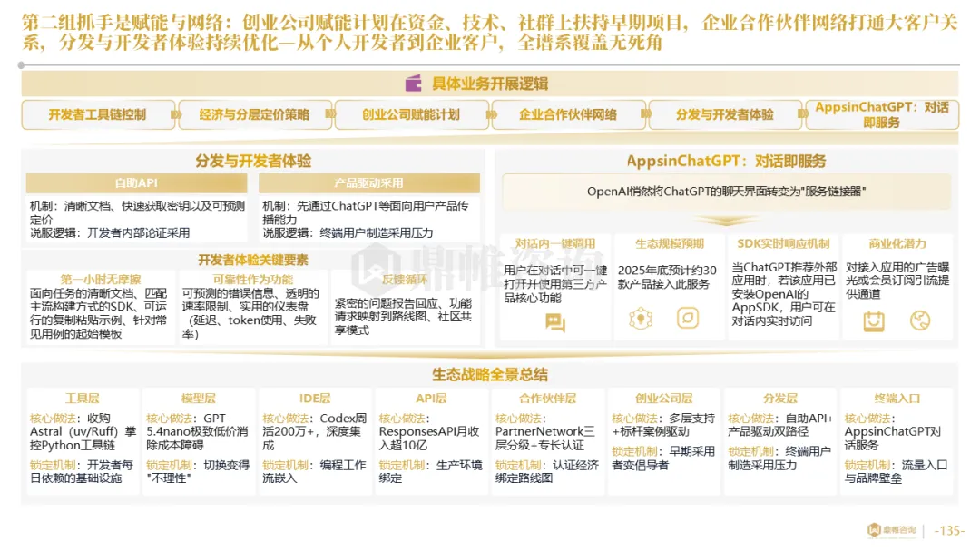
Task: Click the 反馈循环 card title
Action: (405, 280)
